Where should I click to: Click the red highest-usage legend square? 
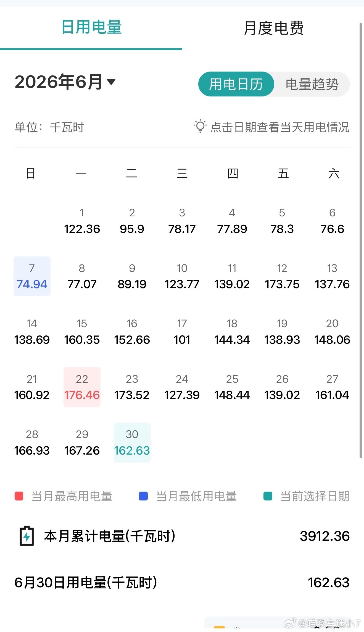click(19, 496)
